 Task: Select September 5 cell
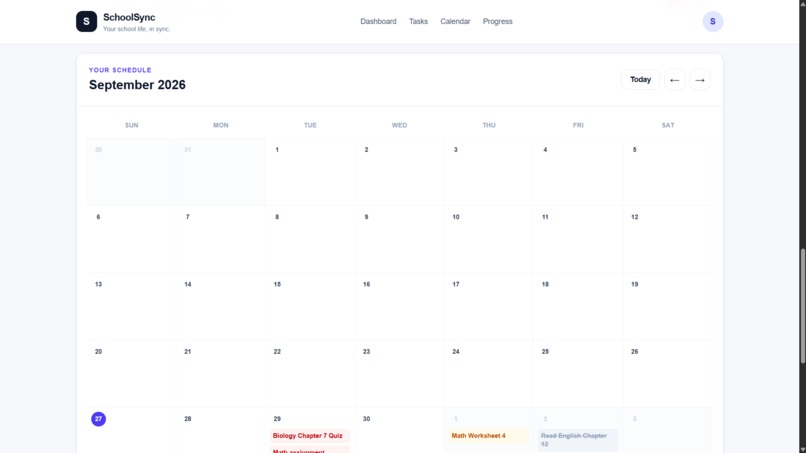click(668, 172)
